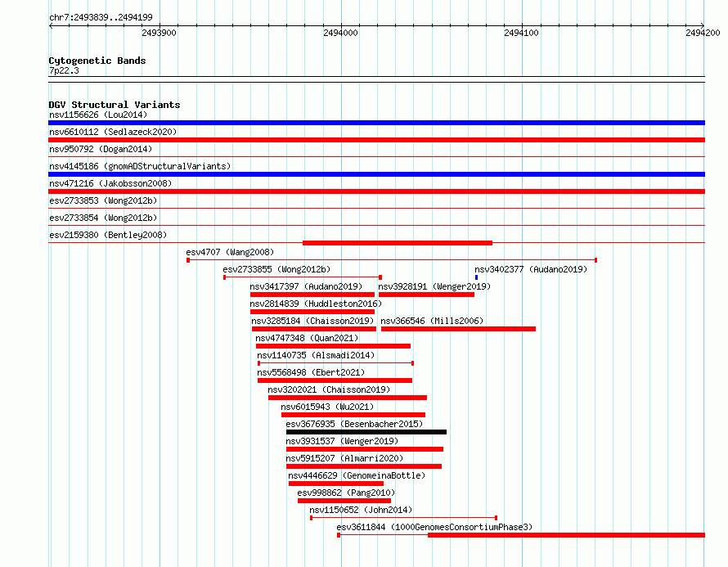Screen dimensions: 728x567
Task: Click the 2494000 ruler coordinate
Action: pyautogui.click(x=340, y=33)
